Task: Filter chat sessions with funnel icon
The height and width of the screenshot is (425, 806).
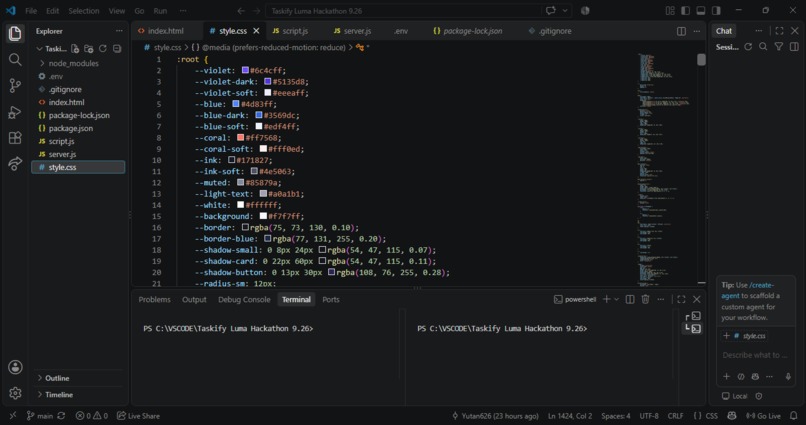Action: tap(779, 47)
